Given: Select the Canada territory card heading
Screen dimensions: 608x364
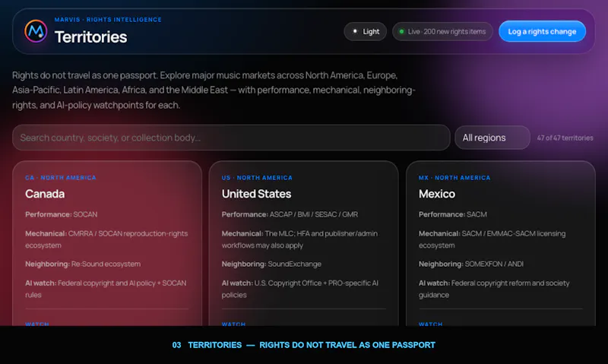Looking at the screenshot, I should tap(45, 194).
